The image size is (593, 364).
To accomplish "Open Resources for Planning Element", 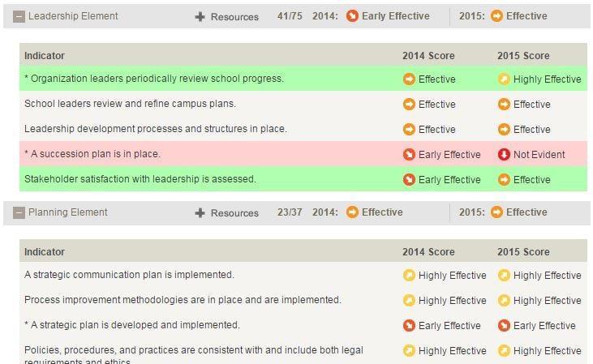I will (x=234, y=213).
